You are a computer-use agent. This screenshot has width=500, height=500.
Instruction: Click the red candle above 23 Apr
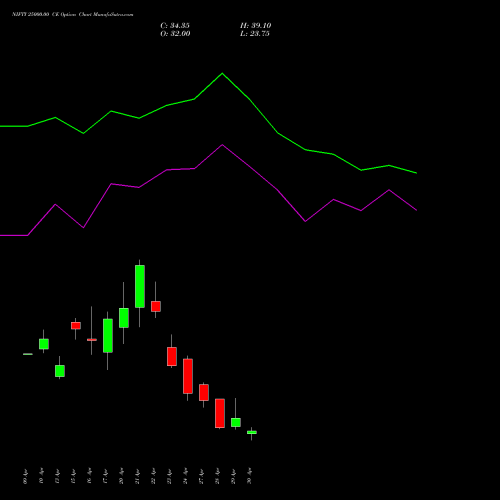pos(172,357)
